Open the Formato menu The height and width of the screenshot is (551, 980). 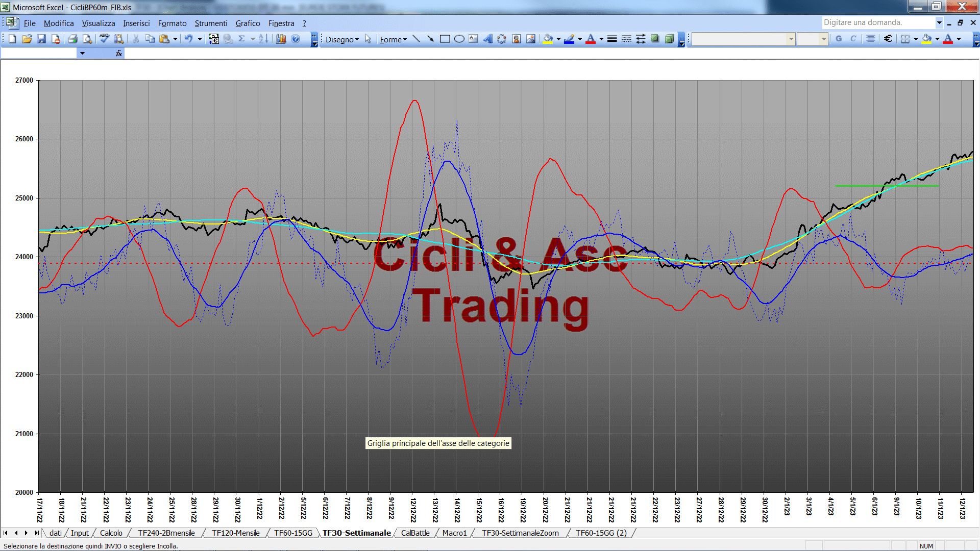click(173, 23)
